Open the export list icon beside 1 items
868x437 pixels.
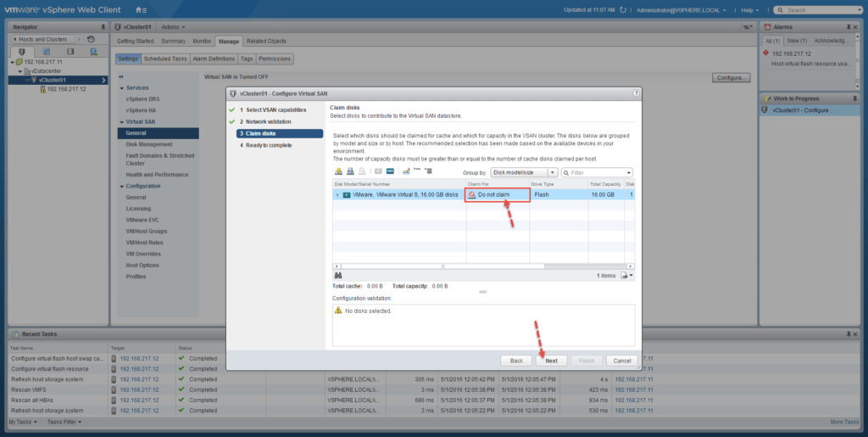click(x=626, y=275)
